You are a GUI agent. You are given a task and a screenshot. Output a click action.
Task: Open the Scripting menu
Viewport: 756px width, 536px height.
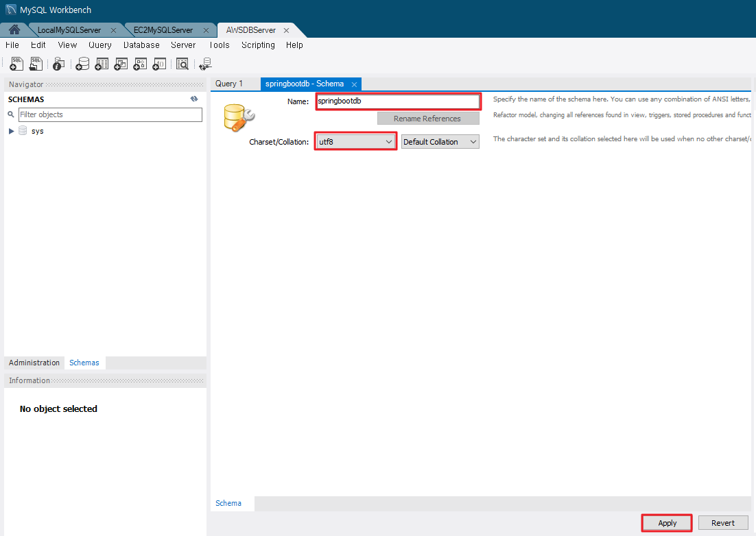[258, 45]
